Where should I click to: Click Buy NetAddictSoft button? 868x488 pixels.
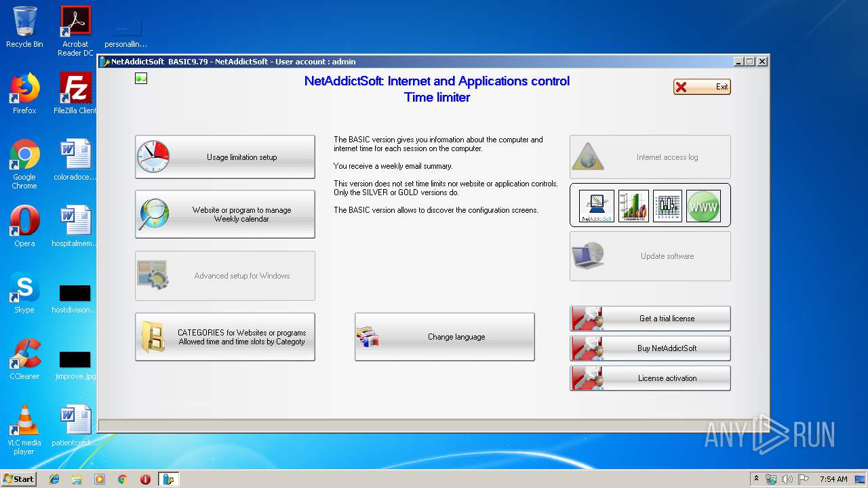tap(650, 348)
